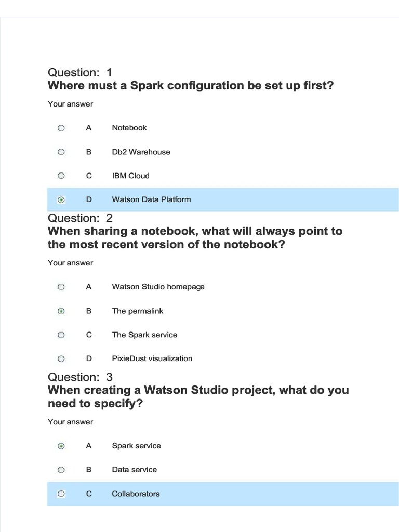Pick PixieDust visualization radio button
The width and height of the screenshot is (399, 532).
click(61, 358)
